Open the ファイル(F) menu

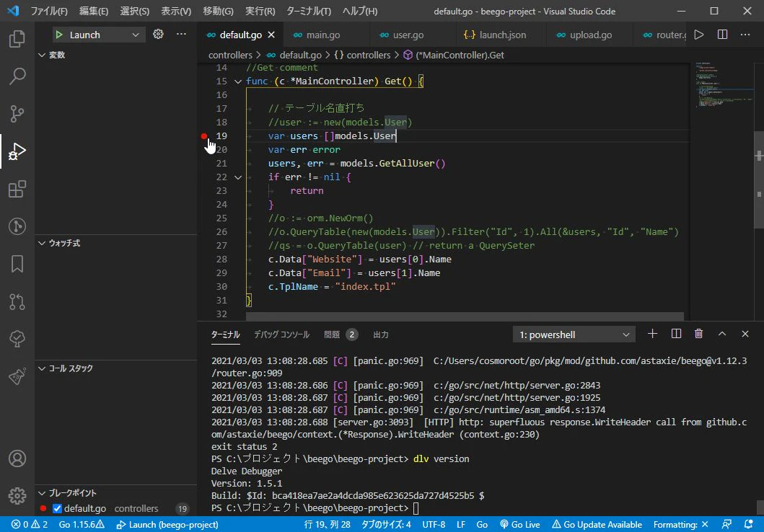click(49, 11)
